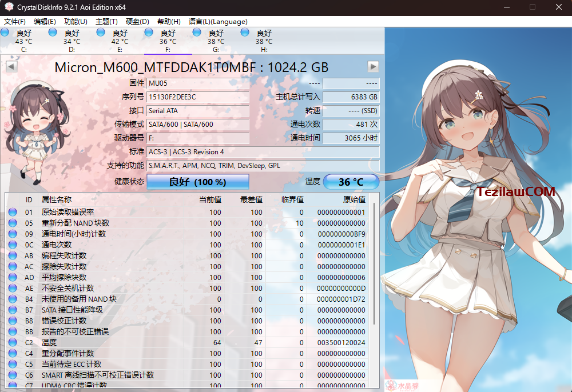Select drive E: status tab
The height and width of the screenshot is (392, 572).
(x=120, y=41)
